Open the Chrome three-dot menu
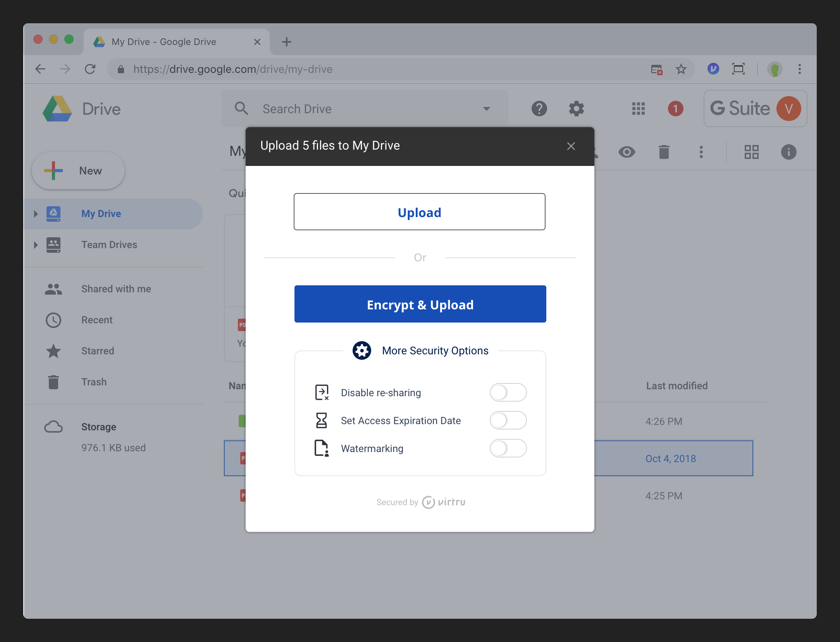 coord(800,69)
